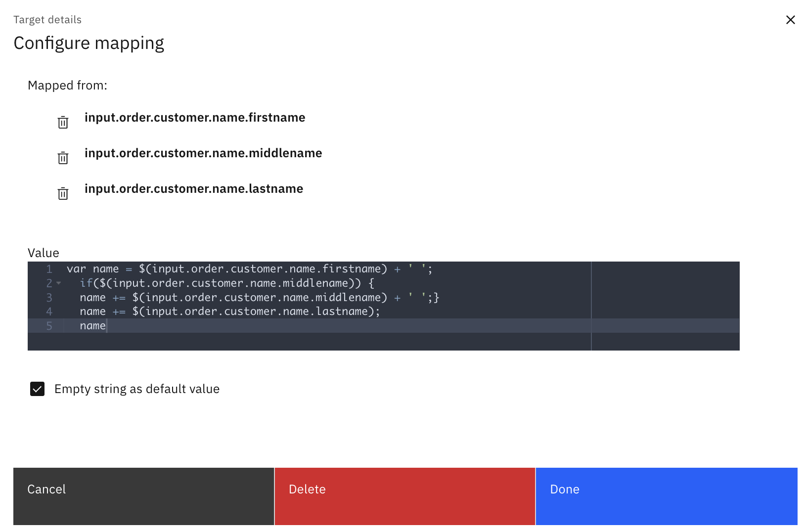The image size is (804, 532).
Task: Click the 'Empty string as default value' label
Action: tap(137, 389)
